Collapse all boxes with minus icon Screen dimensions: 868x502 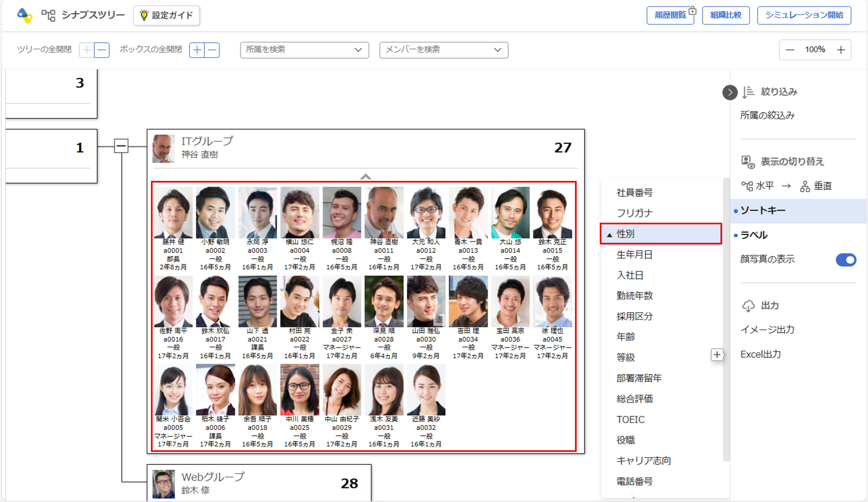click(212, 50)
